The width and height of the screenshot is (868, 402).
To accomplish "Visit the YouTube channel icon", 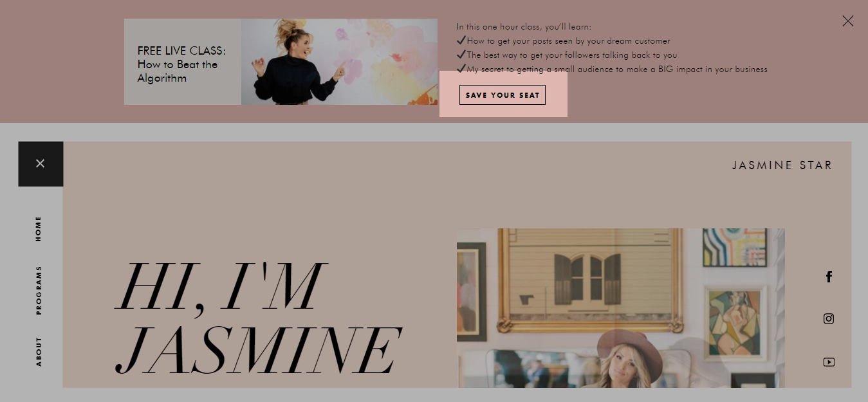I will coord(829,362).
